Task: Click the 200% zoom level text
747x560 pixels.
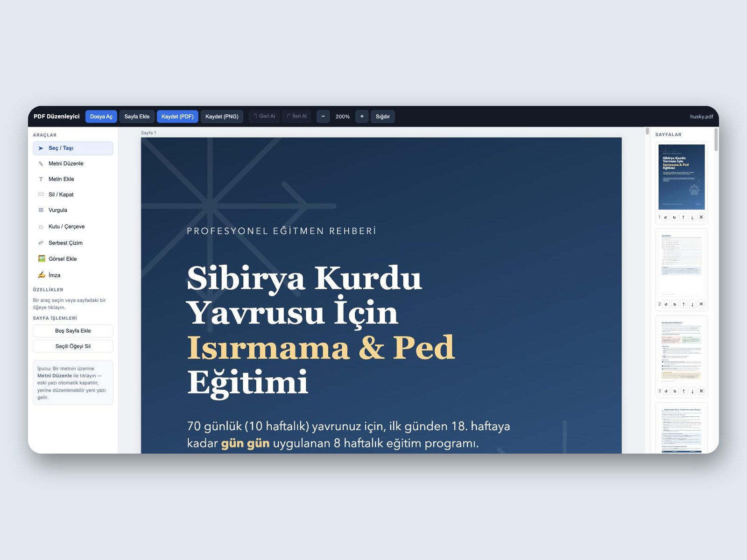Action: click(343, 117)
